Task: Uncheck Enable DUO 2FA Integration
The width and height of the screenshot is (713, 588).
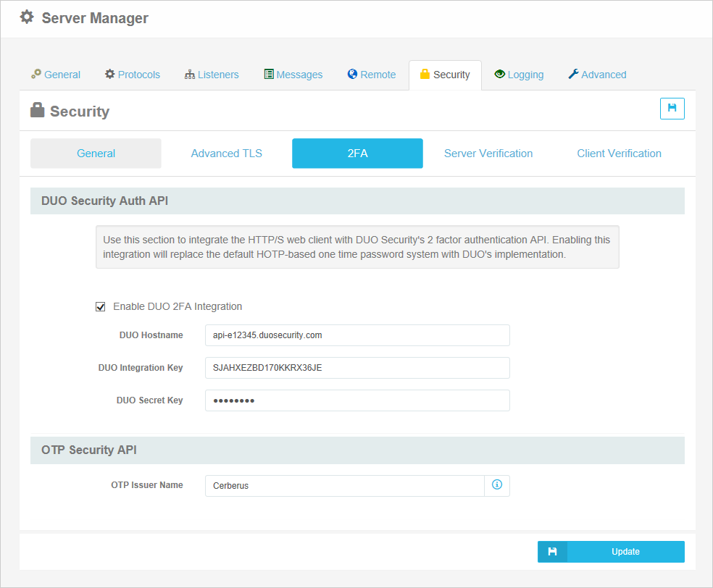Action: 101,307
